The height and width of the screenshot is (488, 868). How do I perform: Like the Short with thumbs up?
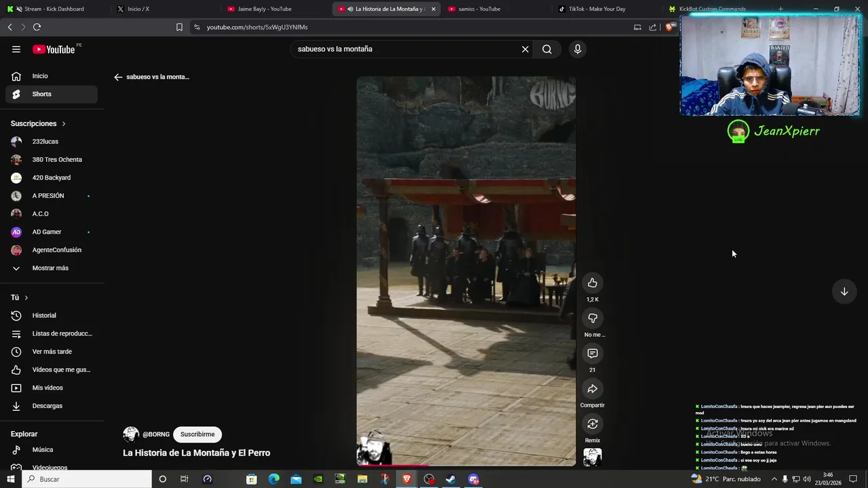(592, 283)
